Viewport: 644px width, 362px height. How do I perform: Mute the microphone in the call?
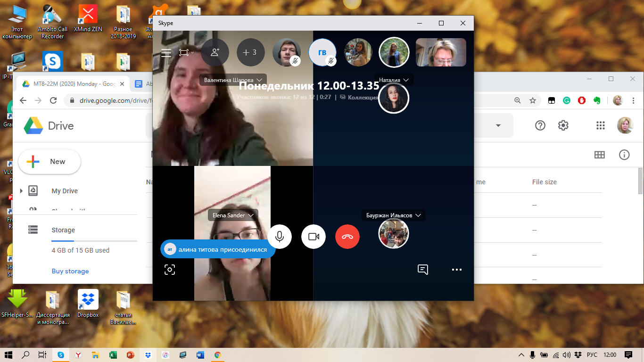[x=280, y=237]
